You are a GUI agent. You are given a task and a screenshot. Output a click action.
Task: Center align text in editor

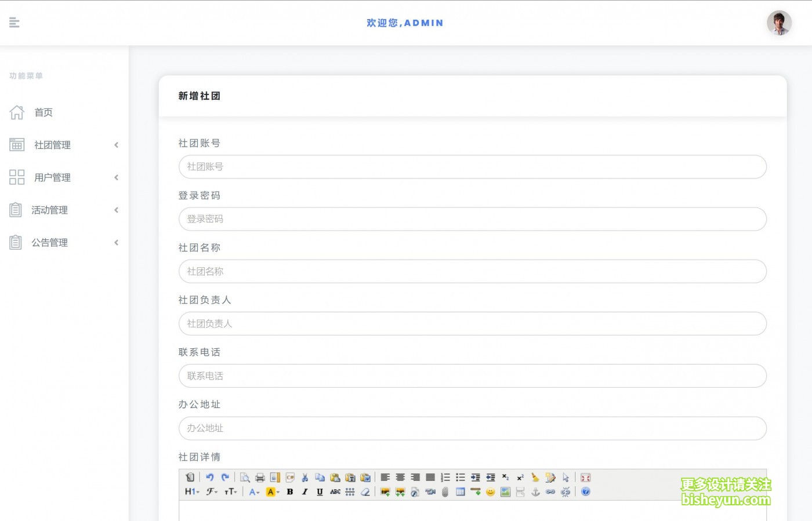tap(400, 478)
